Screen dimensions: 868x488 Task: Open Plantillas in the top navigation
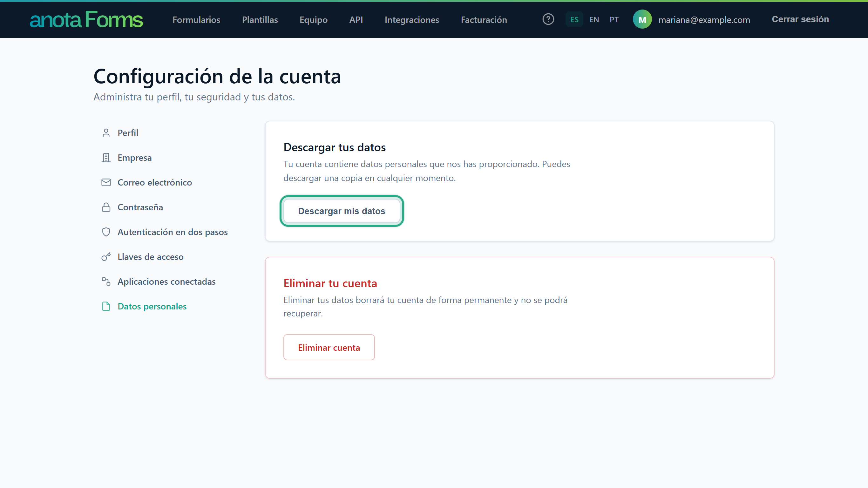click(260, 20)
